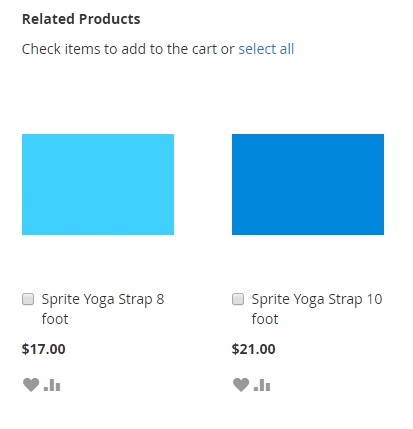Open the Sprite Yoga Strap 8 foot product link
This screenshot has height=429, width=413.
coord(103,309)
